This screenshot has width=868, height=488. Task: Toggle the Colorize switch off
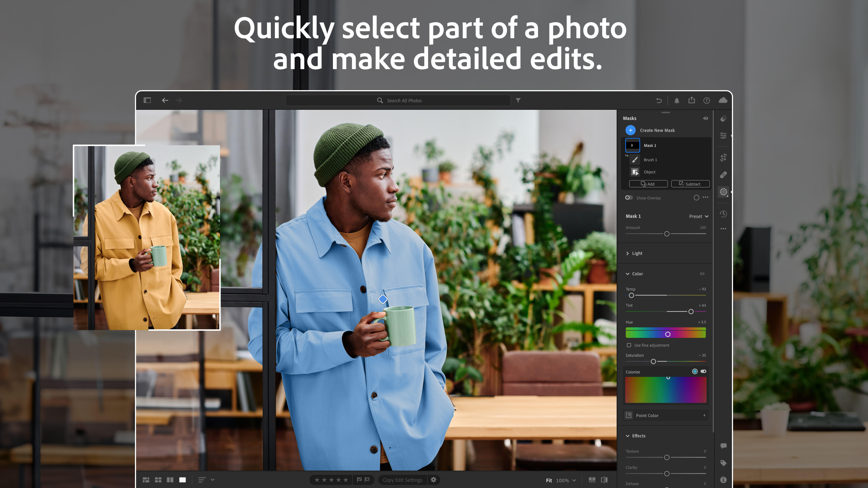coord(703,371)
